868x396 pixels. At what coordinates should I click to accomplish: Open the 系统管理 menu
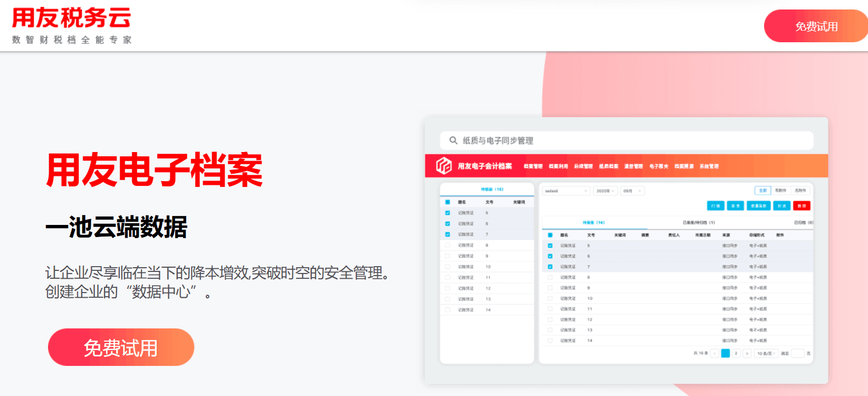(709, 166)
